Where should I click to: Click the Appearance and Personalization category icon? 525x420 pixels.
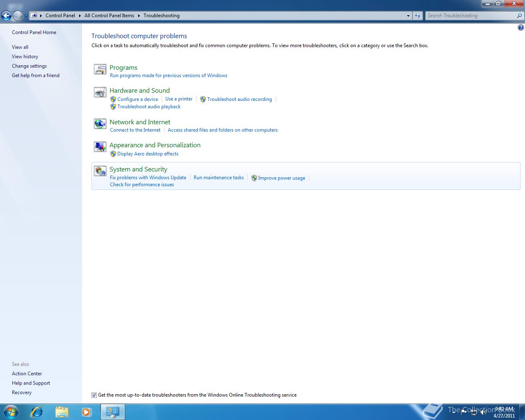tap(100, 147)
